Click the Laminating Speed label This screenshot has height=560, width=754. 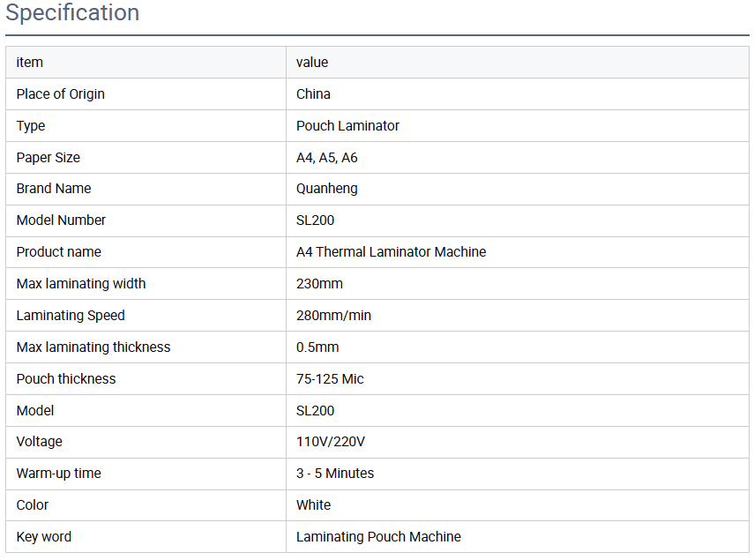tap(71, 316)
